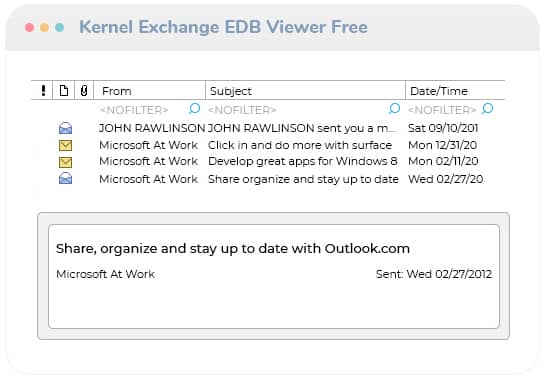Click the orange minimize window dot

click(44, 27)
